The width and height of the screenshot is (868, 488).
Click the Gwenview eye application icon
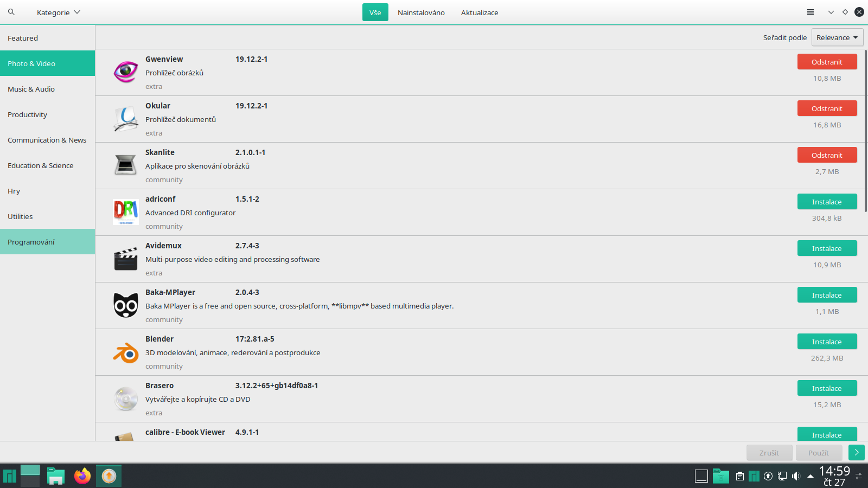click(x=125, y=72)
